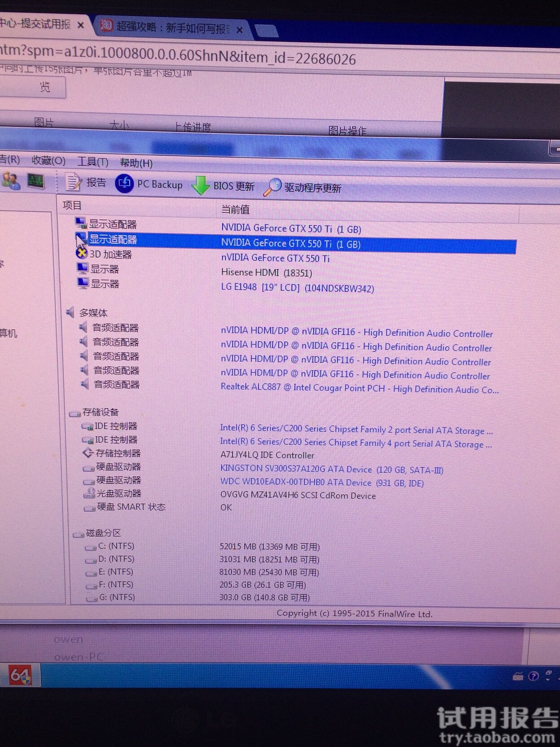The height and width of the screenshot is (747, 560).
Task: Open KINGSTON SV300S37A120G ATA Device link
Action: [331, 469]
